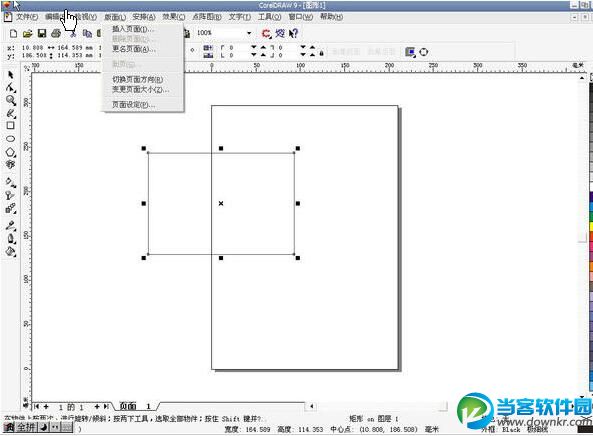The height and width of the screenshot is (436, 593).
Task: Click vertical scrollbar up arrow
Action: pyautogui.click(x=582, y=77)
